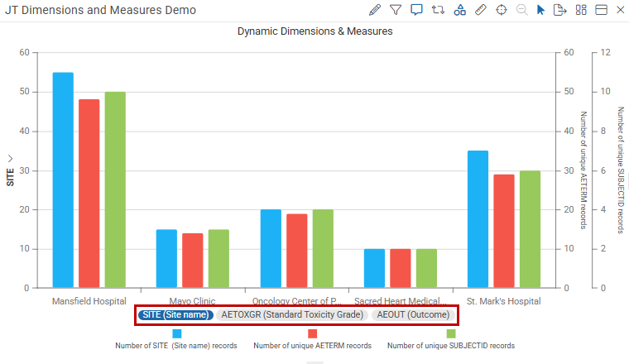Select the green St. Mark's Hospital bar
The image size is (629, 364).
tap(530, 229)
